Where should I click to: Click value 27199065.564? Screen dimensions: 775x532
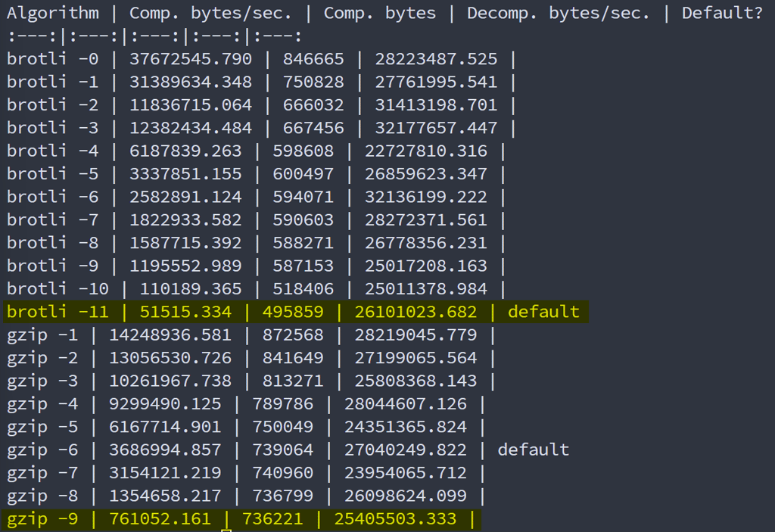[x=416, y=357]
